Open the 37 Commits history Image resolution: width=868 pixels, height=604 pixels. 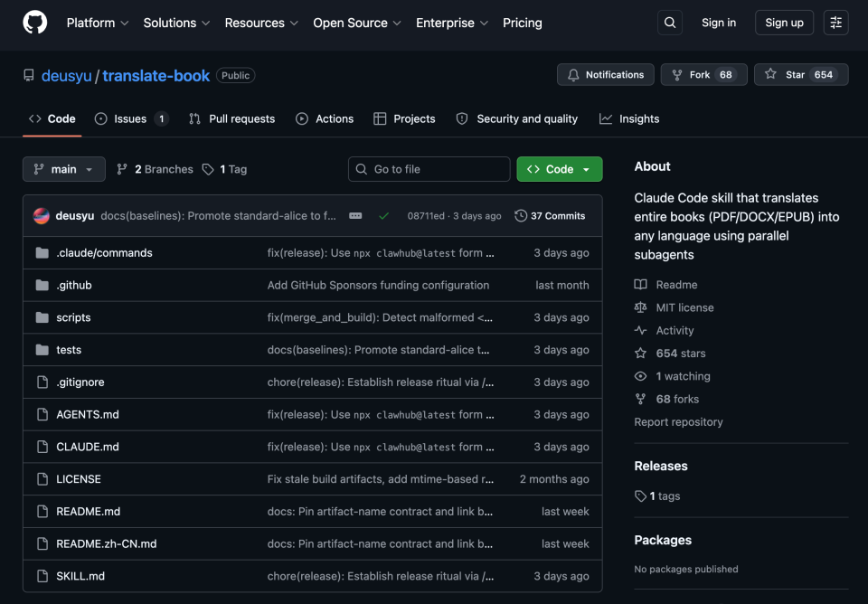point(550,216)
